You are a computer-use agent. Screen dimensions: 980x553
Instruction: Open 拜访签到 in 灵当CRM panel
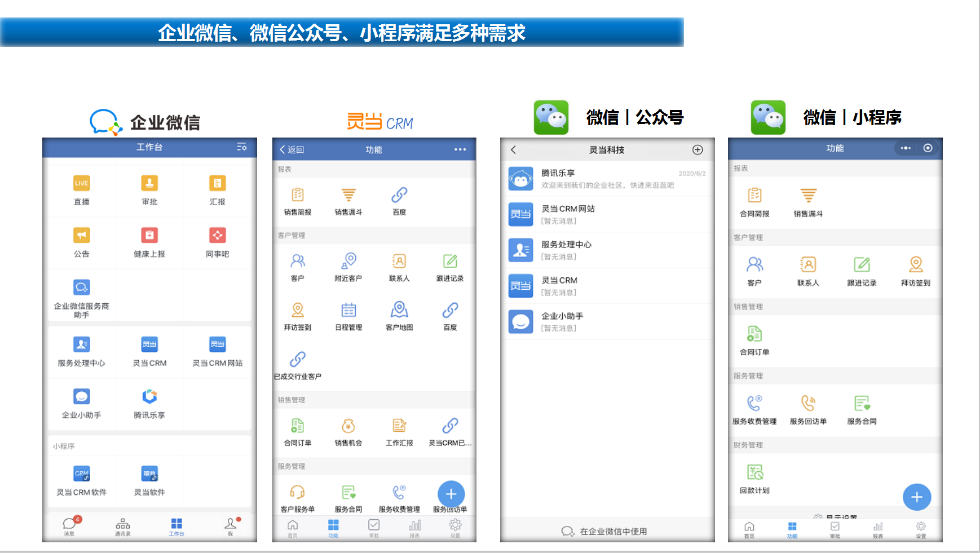tap(298, 310)
